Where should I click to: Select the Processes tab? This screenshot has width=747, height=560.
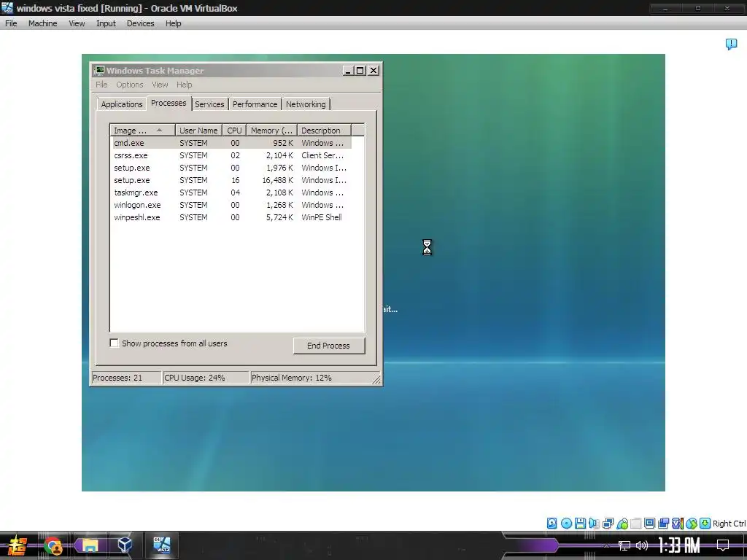(169, 103)
